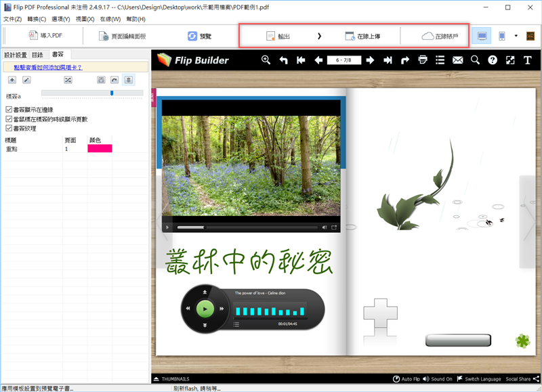The image size is (542, 392).
Task: Click the pink color swatch for 重點
Action: point(100,148)
